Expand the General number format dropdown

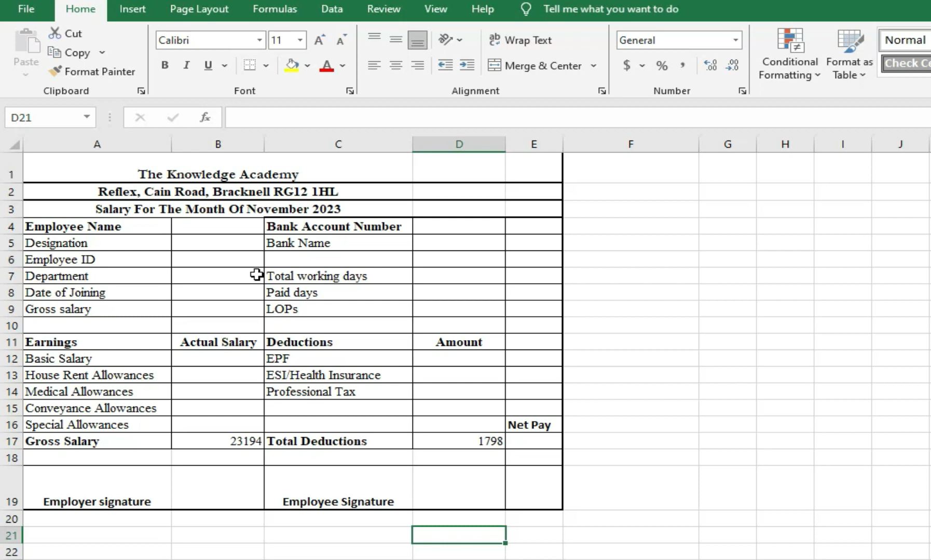click(735, 40)
